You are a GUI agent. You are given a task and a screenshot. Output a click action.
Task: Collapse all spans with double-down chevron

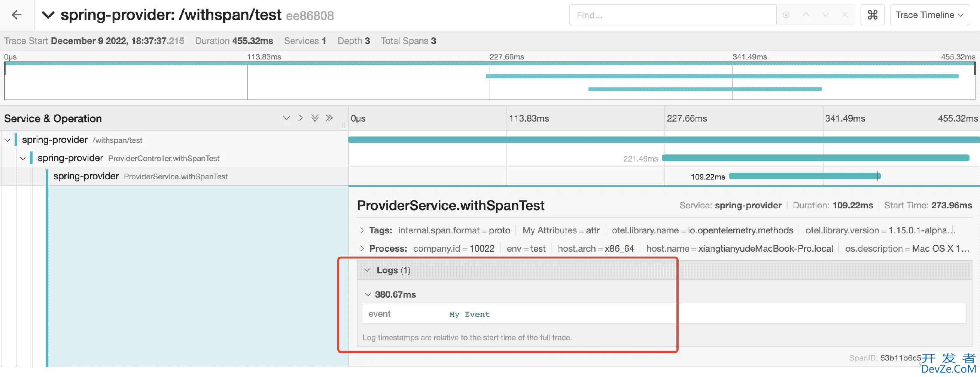click(314, 118)
